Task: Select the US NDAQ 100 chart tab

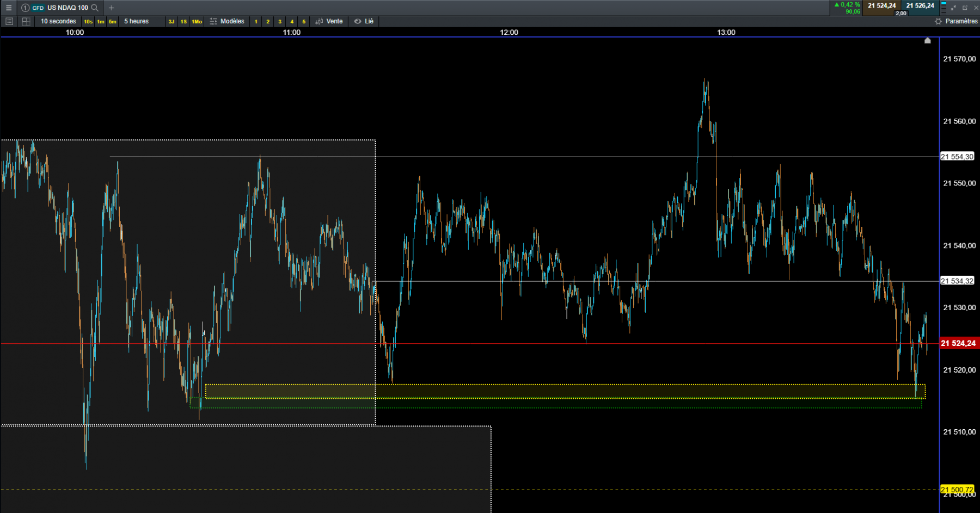Action: [x=60, y=8]
